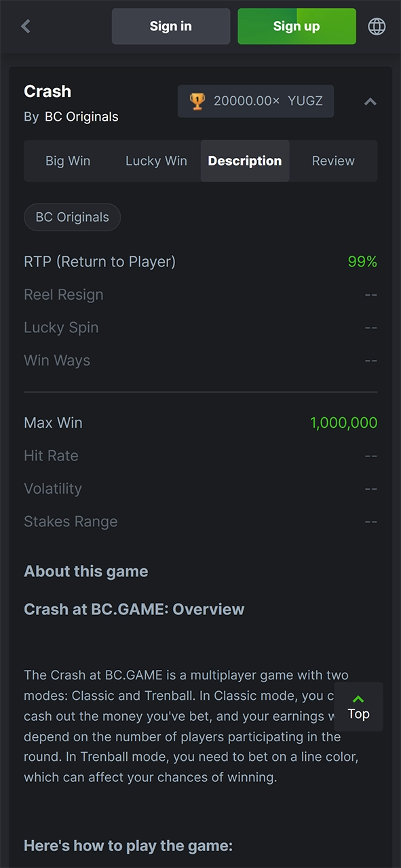Open the BC Originals category tag
401x868 pixels.
(x=72, y=217)
